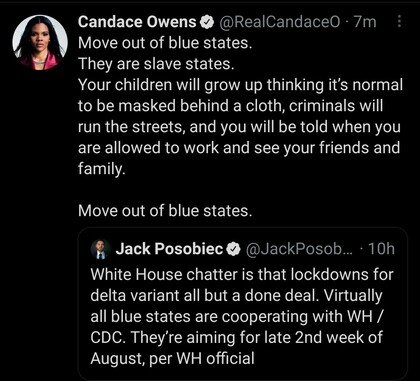420x381 pixels.
Task: Click the final 'Move out of blue states.' line
Action: (x=165, y=211)
